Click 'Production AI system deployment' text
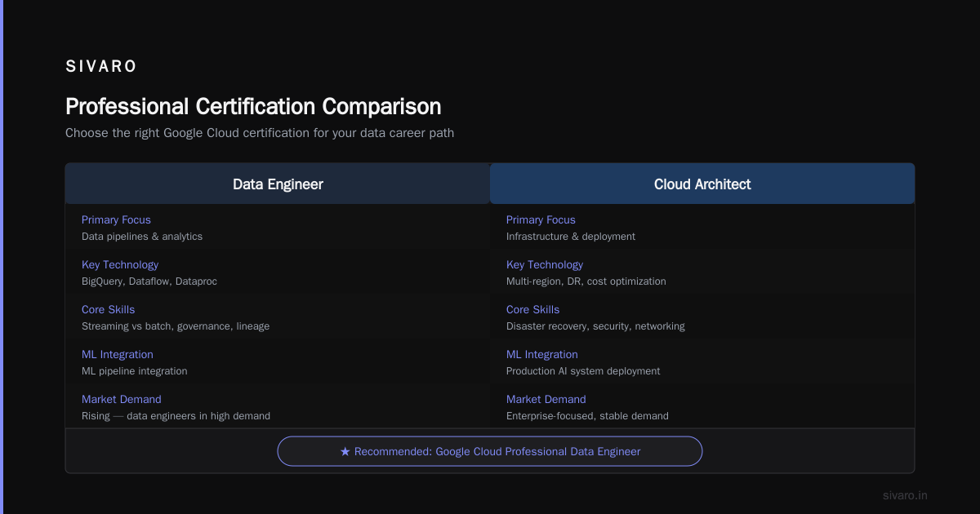Image resolution: width=980 pixels, height=514 pixels. click(x=583, y=371)
